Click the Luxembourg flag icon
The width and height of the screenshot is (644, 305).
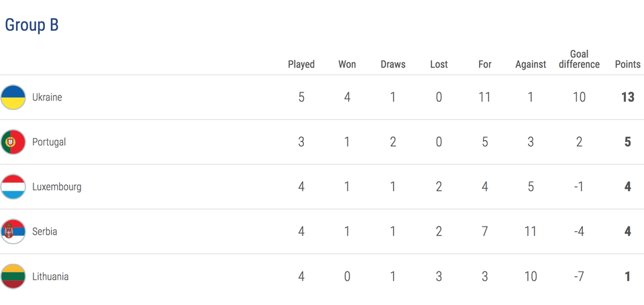click(13, 187)
